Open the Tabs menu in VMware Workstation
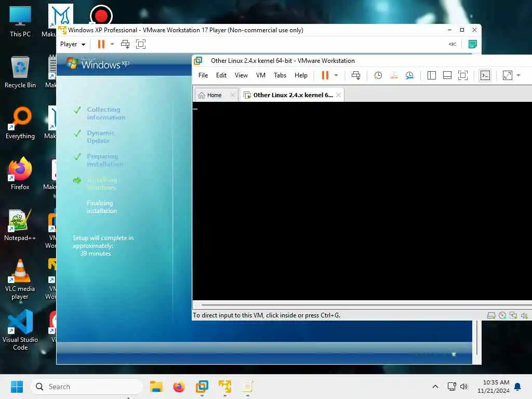 280,75
